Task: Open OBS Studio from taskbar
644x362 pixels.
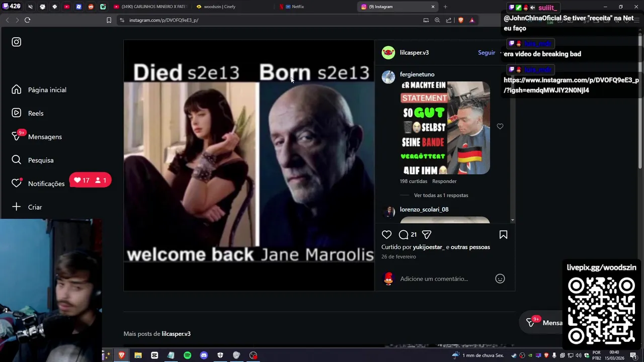Action: 253,355
